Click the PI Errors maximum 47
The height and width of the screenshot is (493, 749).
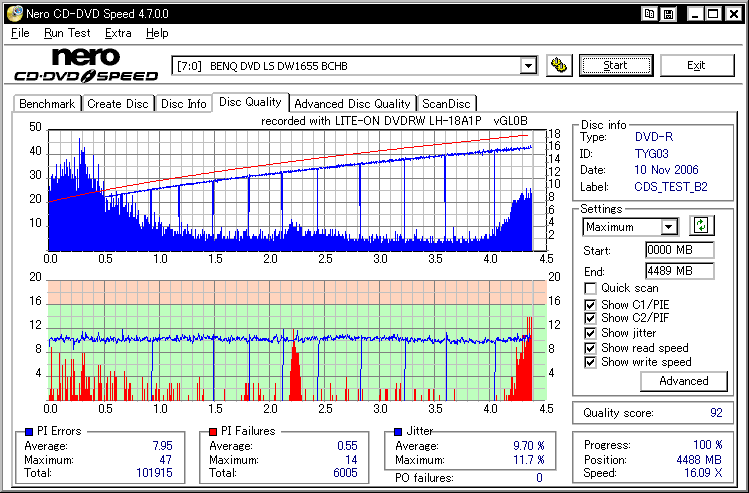tap(166, 460)
